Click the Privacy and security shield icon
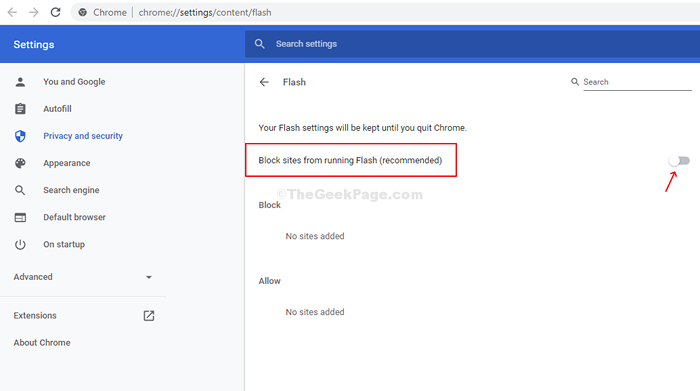The width and height of the screenshot is (700, 391). [x=20, y=136]
